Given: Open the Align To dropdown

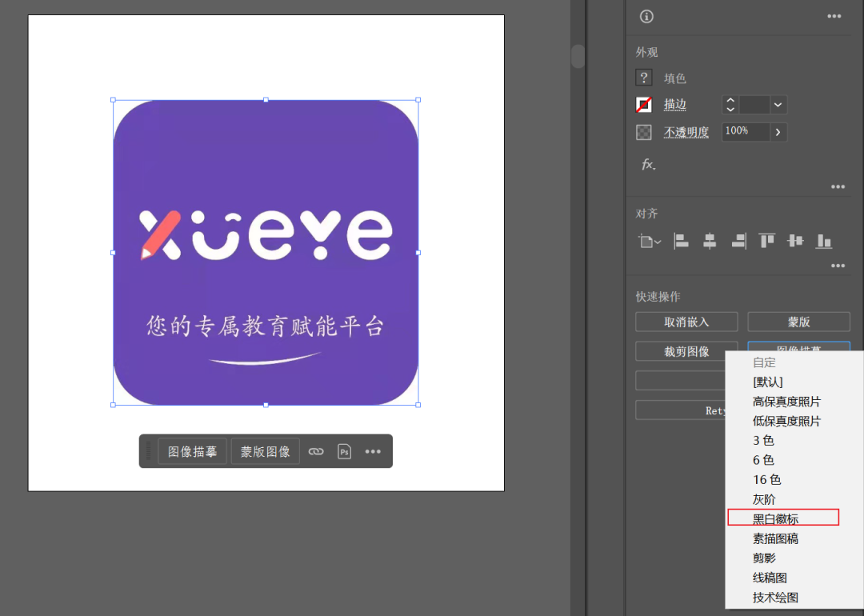Looking at the screenshot, I should click(649, 241).
